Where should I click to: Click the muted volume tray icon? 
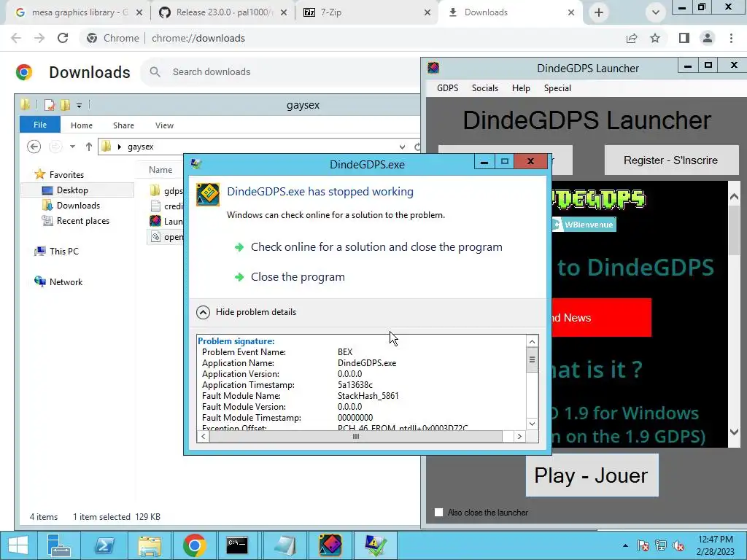(678, 545)
